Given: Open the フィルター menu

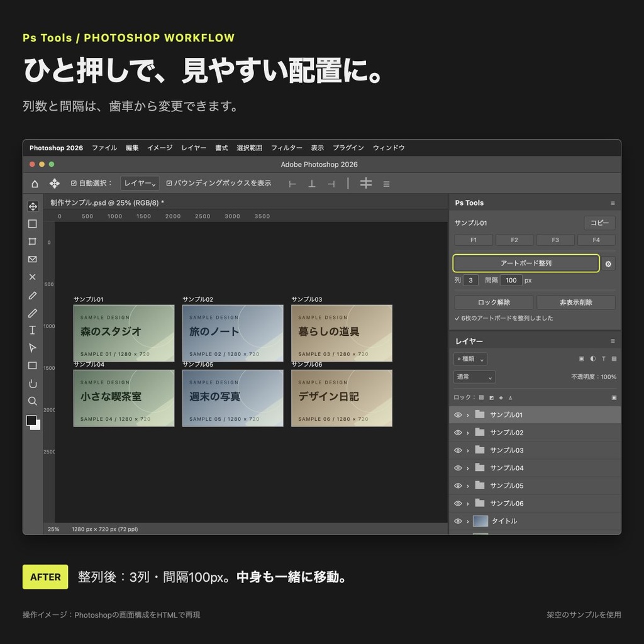Looking at the screenshot, I should pyautogui.click(x=286, y=148).
